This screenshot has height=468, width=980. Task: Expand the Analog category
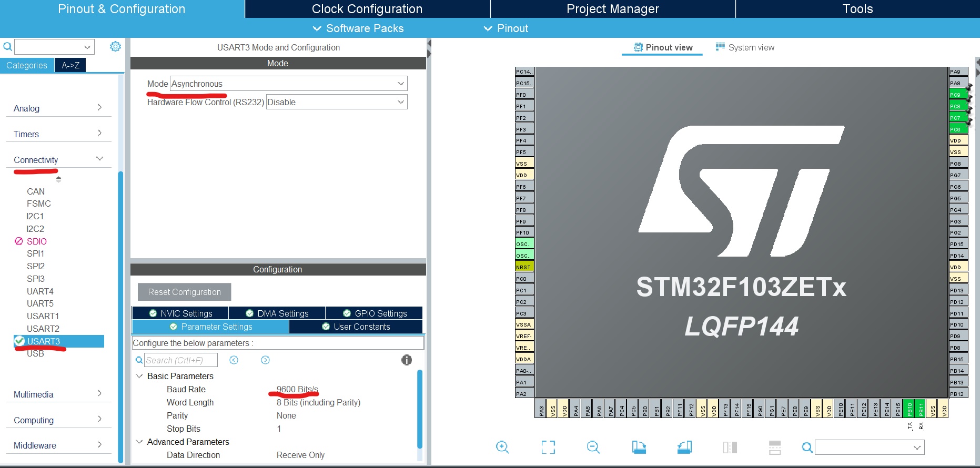click(x=58, y=108)
